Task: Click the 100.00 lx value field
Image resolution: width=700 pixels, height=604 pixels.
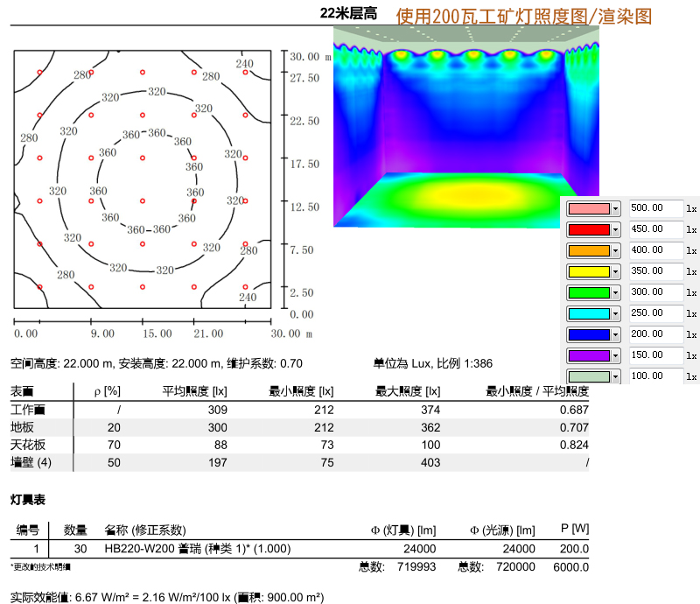Action: [x=655, y=376]
